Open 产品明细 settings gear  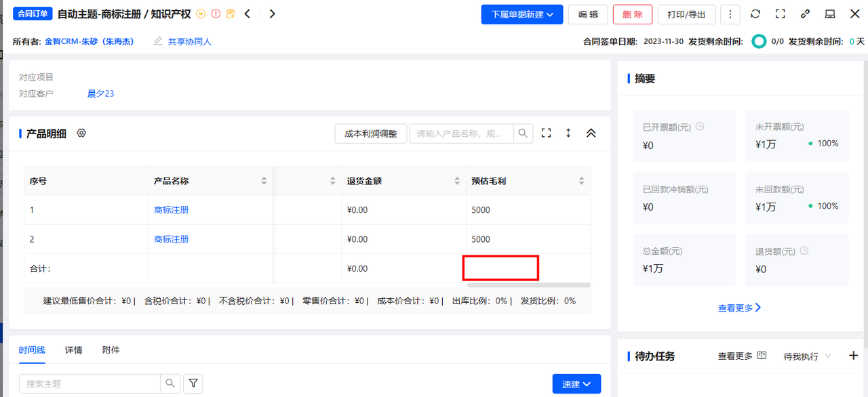(x=81, y=133)
